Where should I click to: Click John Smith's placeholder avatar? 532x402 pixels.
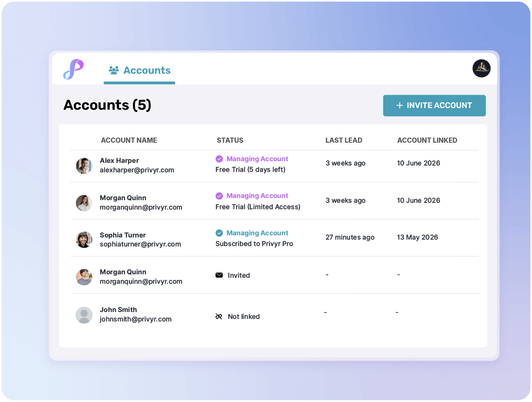pyautogui.click(x=84, y=315)
